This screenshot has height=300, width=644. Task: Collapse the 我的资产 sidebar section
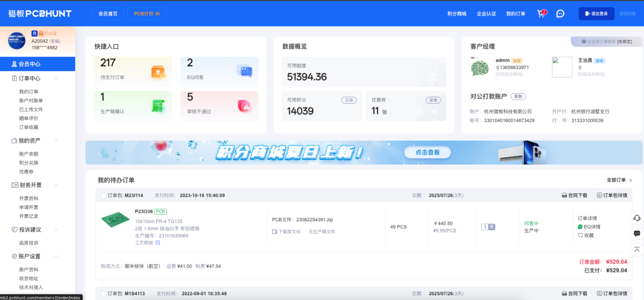point(56,141)
